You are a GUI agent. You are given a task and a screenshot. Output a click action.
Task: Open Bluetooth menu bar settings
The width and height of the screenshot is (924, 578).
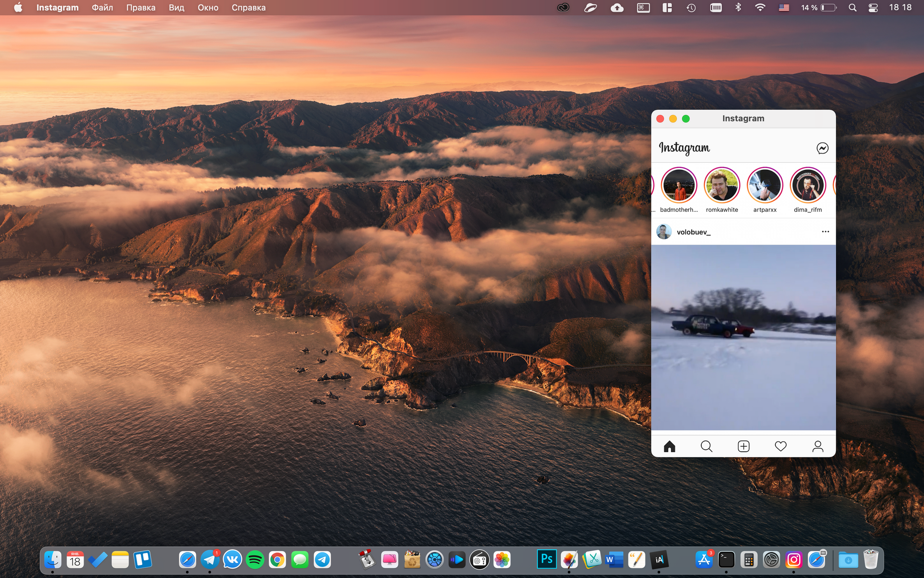coord(738,7)
